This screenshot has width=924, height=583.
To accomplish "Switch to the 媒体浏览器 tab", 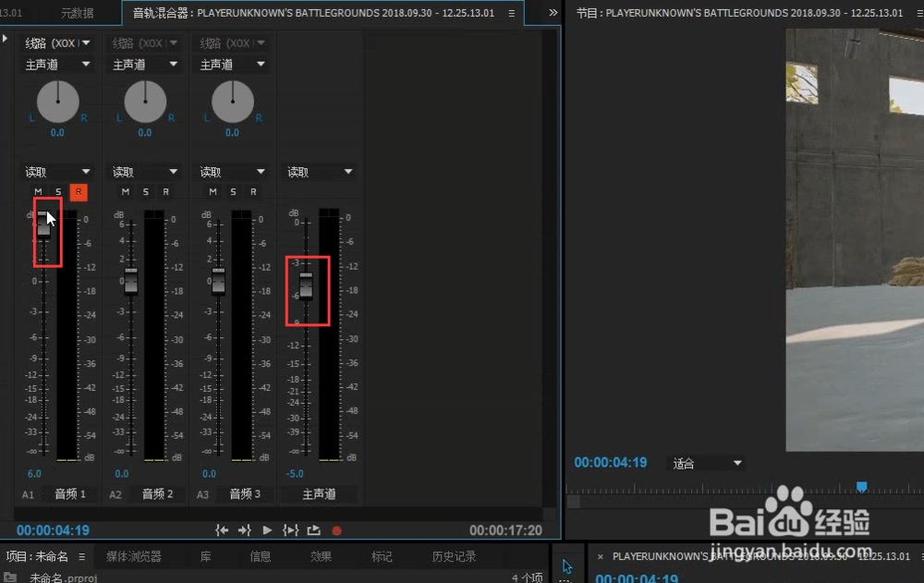I will coord(134,556).
